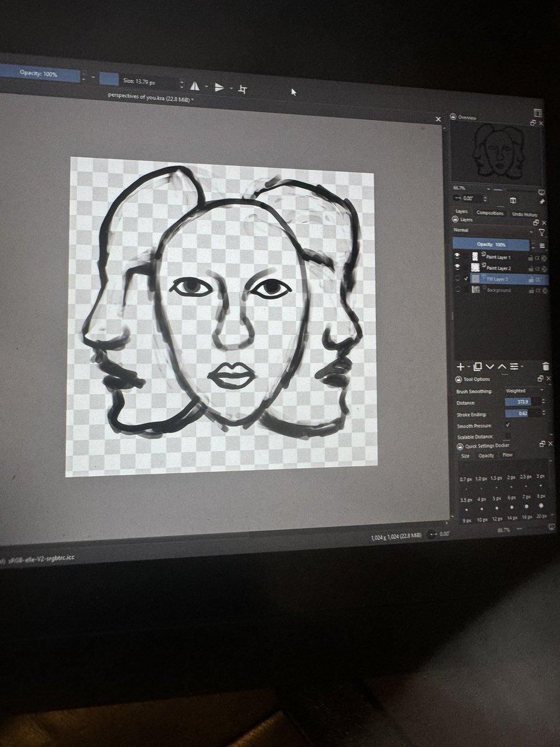
Task: Float the Layers docker
Action: tap(536, 223)
